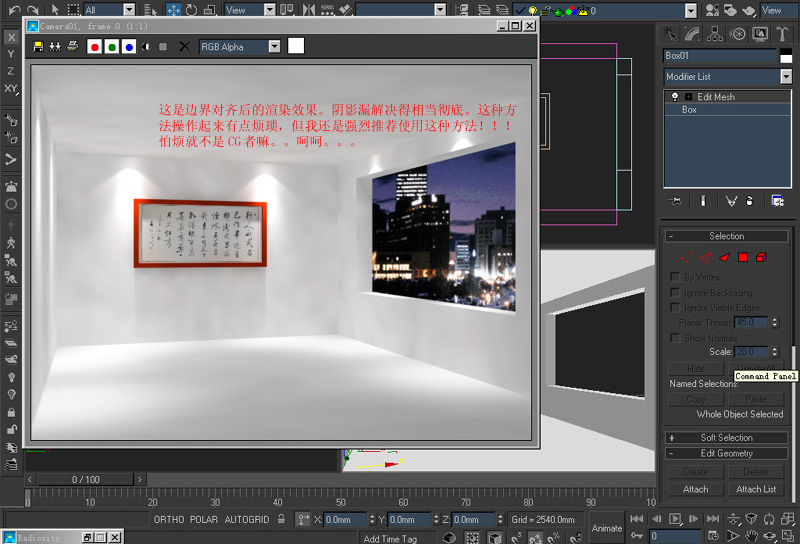Click the Print Image icon in render window
This screenshot has width=800, height=544.
pyautogui.click(x=72, y=46)
